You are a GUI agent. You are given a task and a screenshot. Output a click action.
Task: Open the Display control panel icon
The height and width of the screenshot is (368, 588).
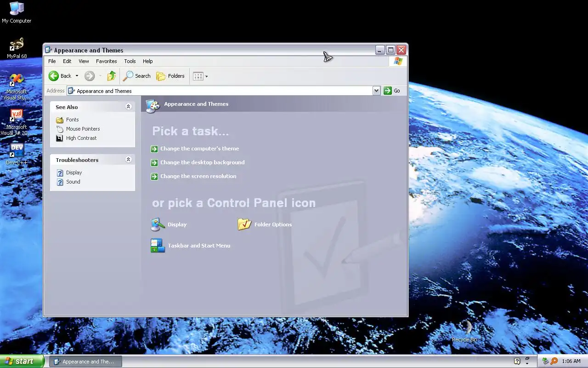(x=169, y=224)
